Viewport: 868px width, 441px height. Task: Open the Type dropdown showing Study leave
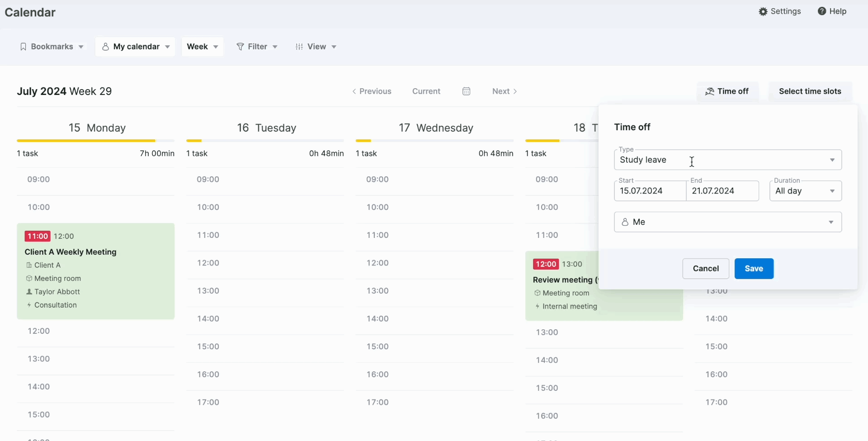[728, 160]
